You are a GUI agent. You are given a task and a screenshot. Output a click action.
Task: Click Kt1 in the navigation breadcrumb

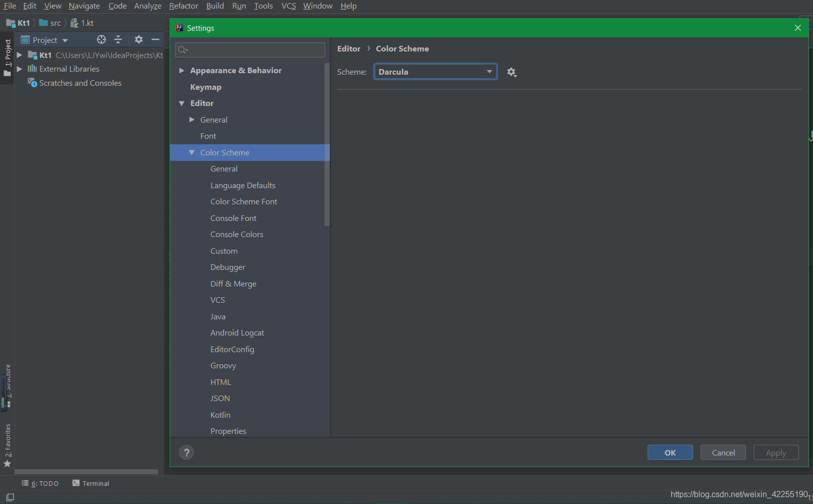pos(18,23)
